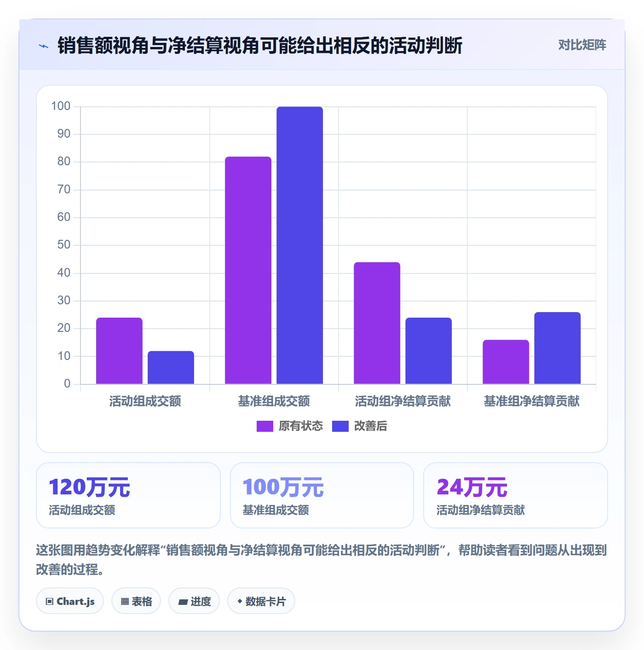Image resolution: width=644 pixels, height=650 pixels.
Task: Click the 数据卡片 tag chip
Action: [261, 601]
